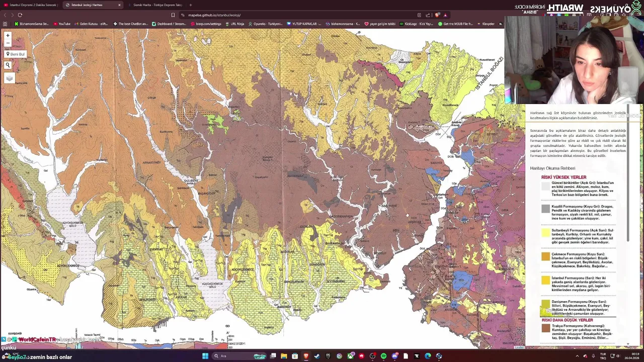The width and height of the screenshot is (644, 362).
Task: Click the TUR TRQ language indicator
Action: [x=603, y=356]
